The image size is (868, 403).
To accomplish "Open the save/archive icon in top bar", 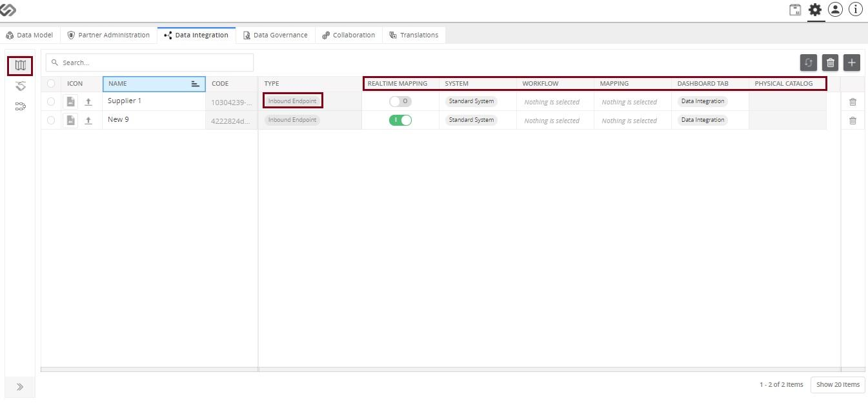I will (x=795, y=10).
